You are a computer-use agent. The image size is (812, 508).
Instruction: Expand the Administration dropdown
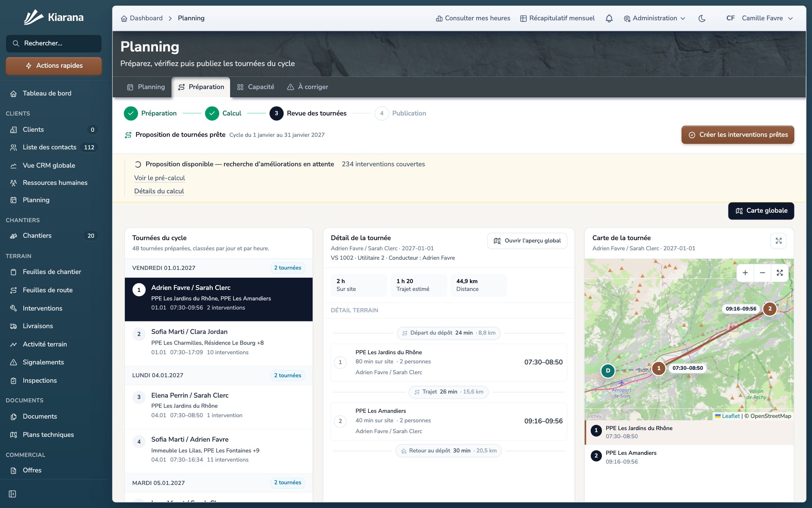point(655,18)
